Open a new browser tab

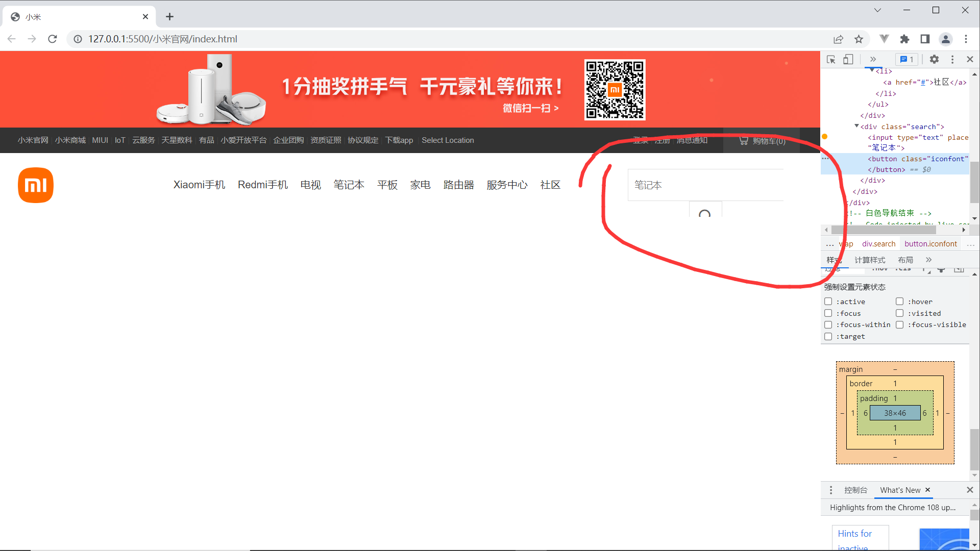coord(170,17)
